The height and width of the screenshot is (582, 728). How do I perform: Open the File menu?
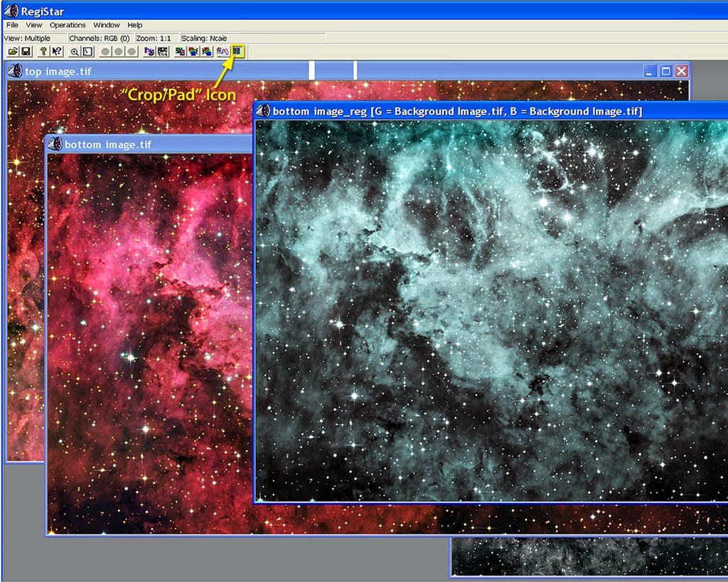coord(12,25)
